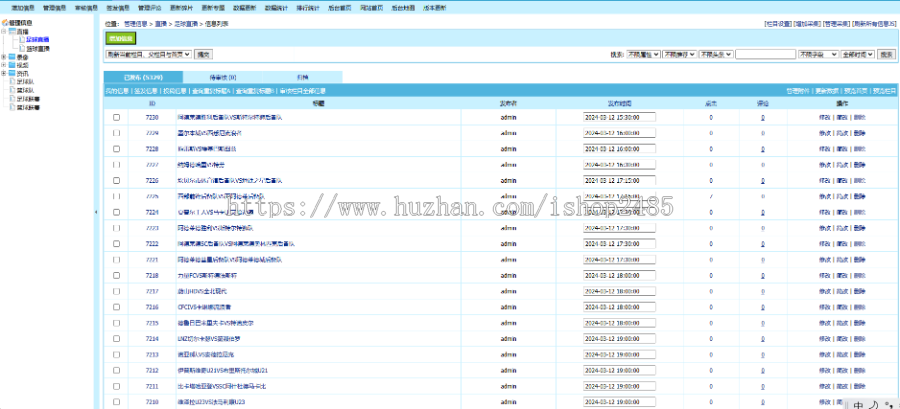Open the 管理评论 top menu item
900x409 pixels.
[x=149, y=8]
